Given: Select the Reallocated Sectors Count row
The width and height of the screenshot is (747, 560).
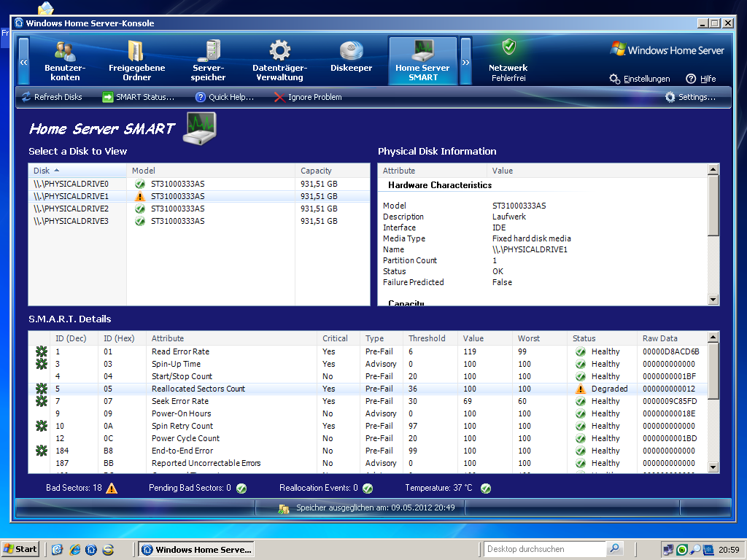Looking at the screenshot, I should click(198, 389).
